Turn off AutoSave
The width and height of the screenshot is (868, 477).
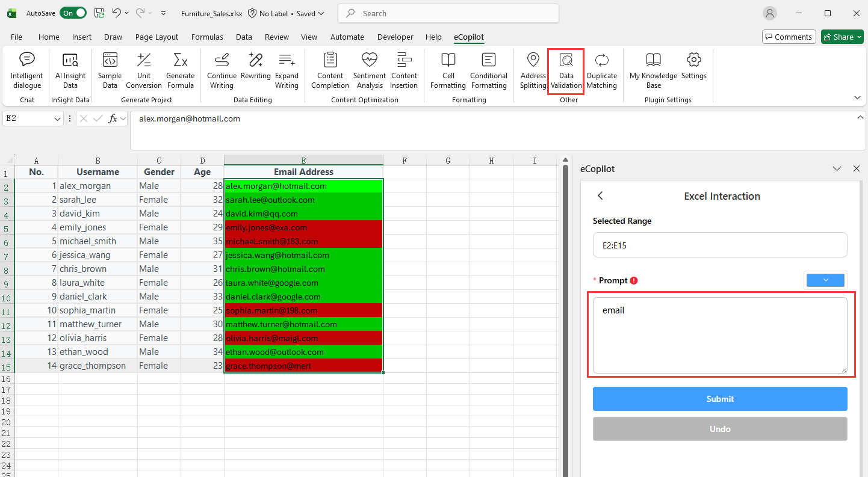(x=73, y=13)
